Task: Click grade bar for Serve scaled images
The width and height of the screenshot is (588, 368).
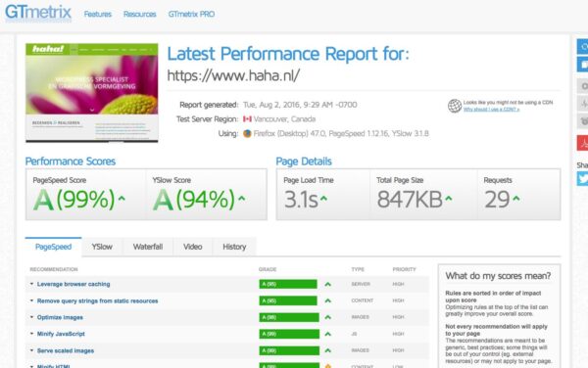Action: click(289, 350)
